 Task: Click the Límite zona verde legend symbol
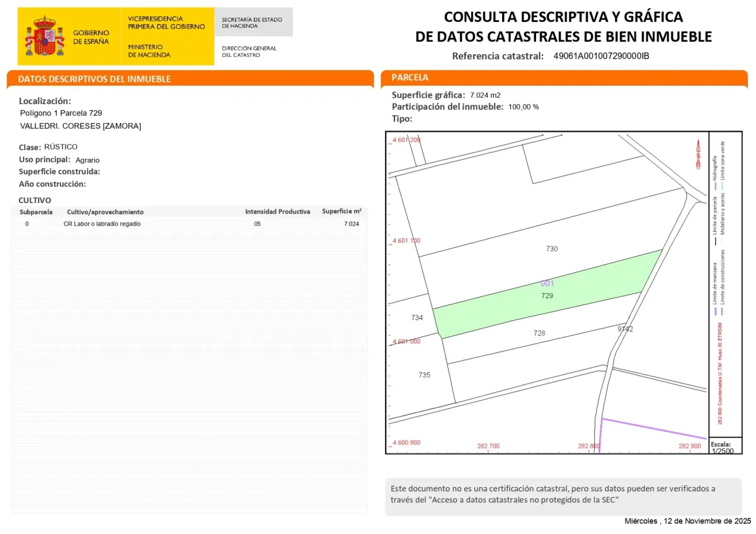pos(723,188)
